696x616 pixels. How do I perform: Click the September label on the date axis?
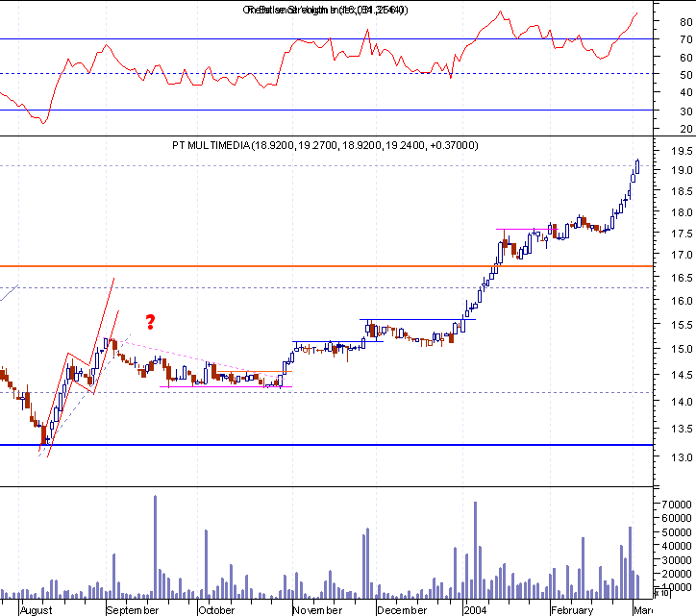[133, 610]
